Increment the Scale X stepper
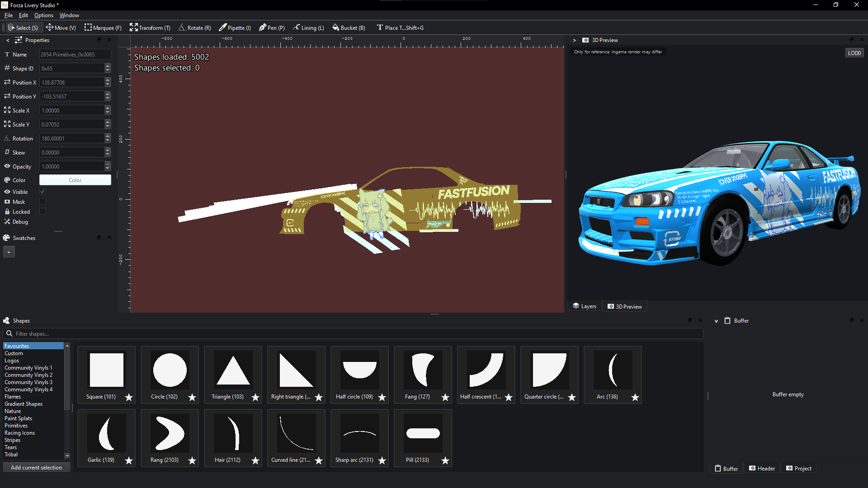The image size is (868, 488). click(x=108, y=108)
